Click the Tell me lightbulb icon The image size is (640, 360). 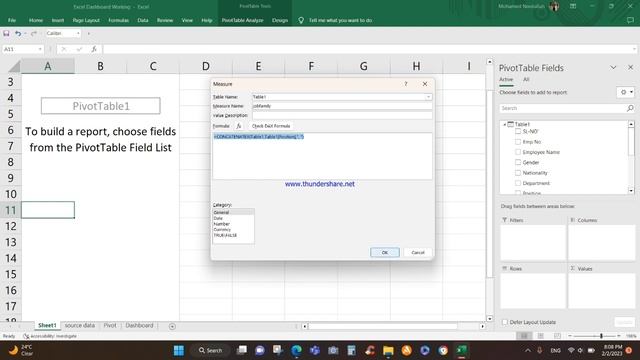(x=301, y=20)
